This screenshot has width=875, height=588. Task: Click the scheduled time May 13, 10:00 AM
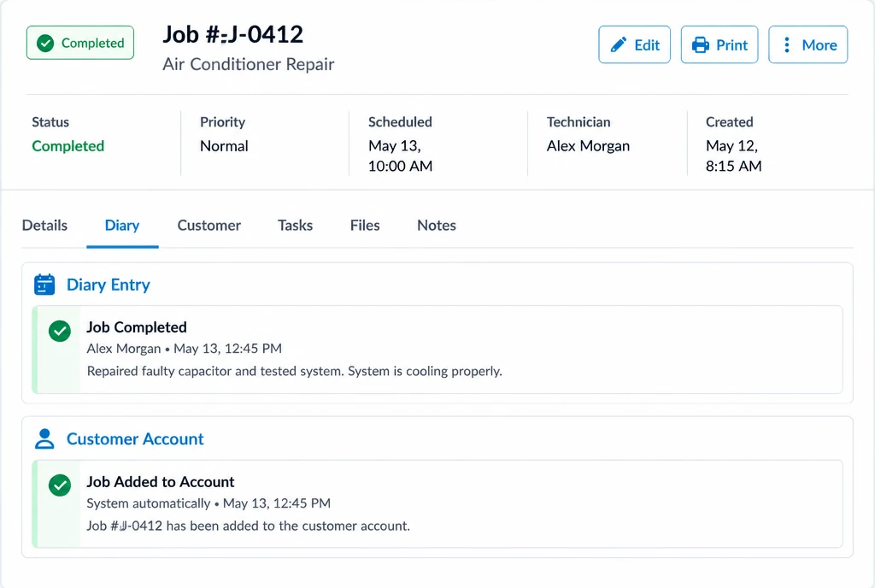(x=400, y=156)
